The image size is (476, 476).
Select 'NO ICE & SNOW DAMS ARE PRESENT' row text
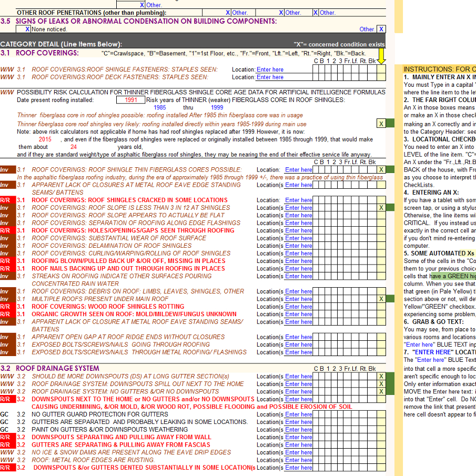click(x=131, y=452)
